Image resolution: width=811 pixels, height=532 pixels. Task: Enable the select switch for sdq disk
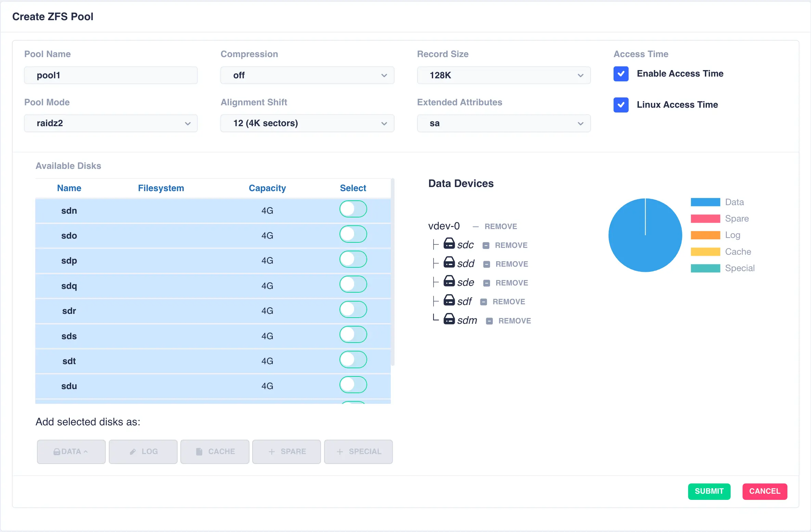[x=353, y=284]
